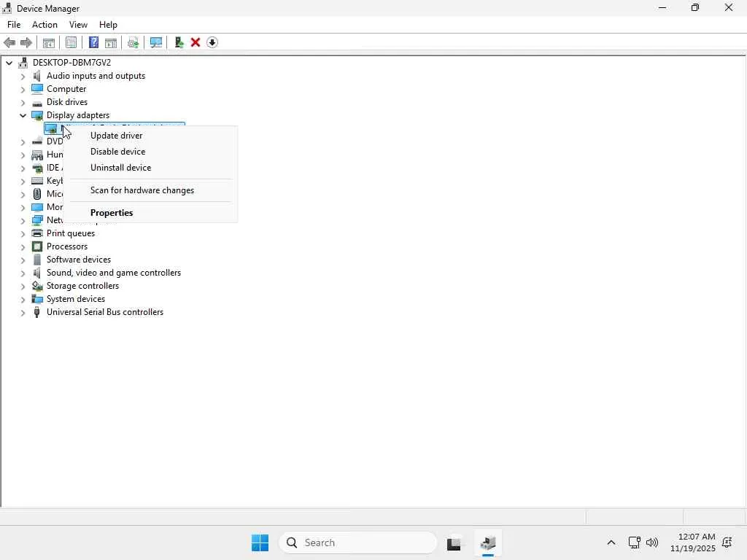Screen dimensions: 747x560
Task: Click the Forward arrow toolbar icon
Action: [26, 43]
